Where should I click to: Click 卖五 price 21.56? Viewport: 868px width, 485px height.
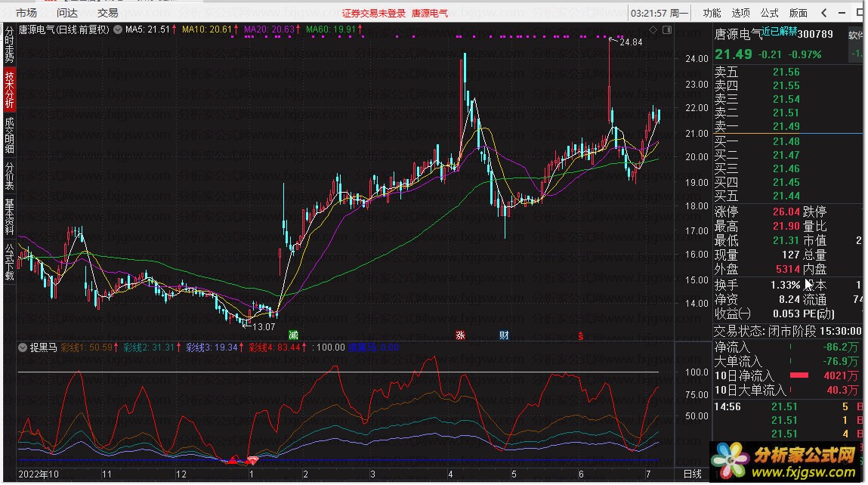point(786,73)
